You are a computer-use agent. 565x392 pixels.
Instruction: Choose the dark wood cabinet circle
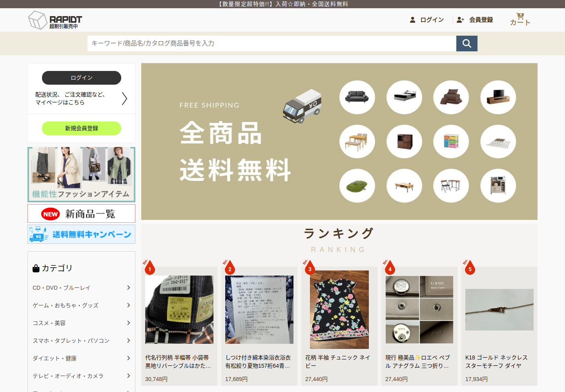click(x=404, y=142)
